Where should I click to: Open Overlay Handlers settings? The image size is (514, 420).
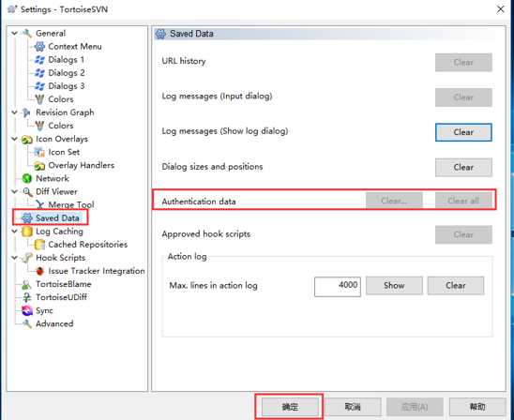82,165
